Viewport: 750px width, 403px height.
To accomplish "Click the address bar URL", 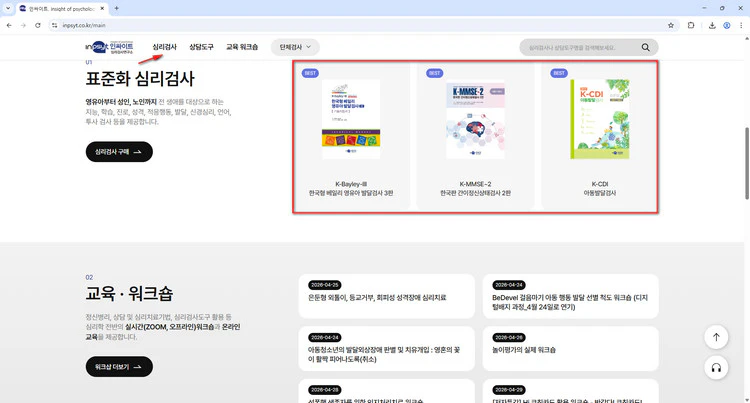I will pyautogui.click(x=84, y=25).
